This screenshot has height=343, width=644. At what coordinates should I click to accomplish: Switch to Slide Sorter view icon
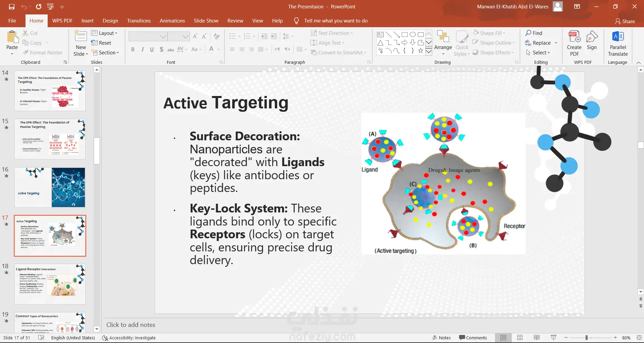pos(520,338)
